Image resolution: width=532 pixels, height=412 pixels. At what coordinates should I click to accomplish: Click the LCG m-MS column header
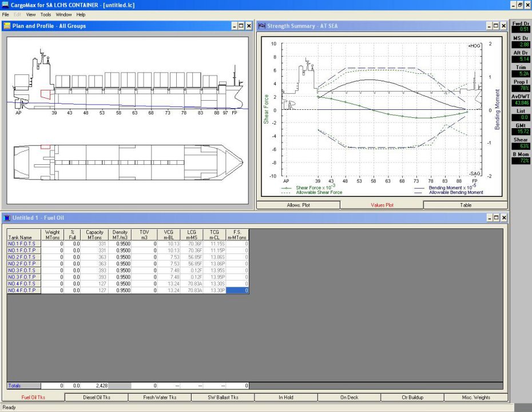192,235
